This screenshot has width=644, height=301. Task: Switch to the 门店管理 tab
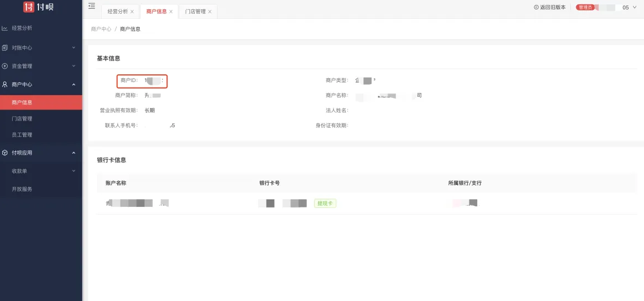(195, 12)
